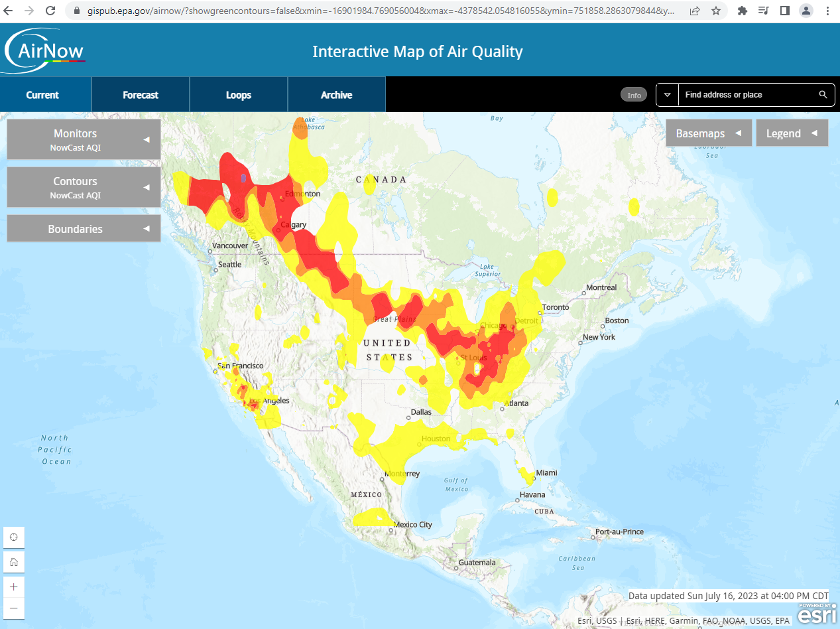The height and width of the screenshot is (629, 840).
Task: Click the Port-au-Prince label
Action: 619,532
